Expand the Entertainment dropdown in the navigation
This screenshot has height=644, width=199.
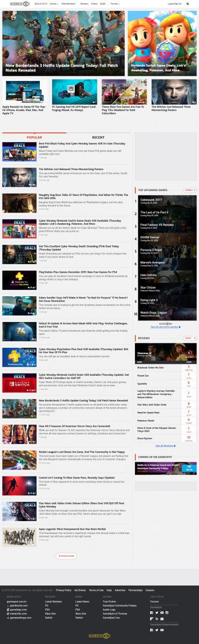point(69,3)
